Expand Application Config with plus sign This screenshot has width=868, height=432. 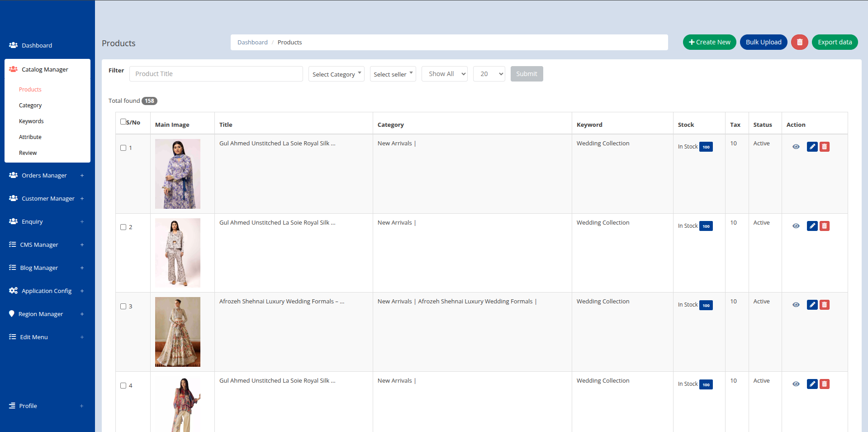[82, 291]
